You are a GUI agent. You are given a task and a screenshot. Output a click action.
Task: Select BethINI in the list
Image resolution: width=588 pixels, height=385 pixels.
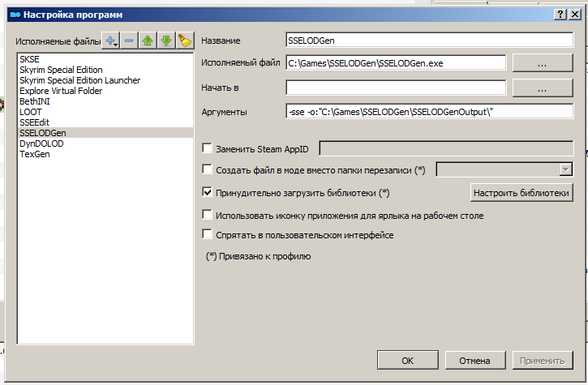tap(105, 101)
